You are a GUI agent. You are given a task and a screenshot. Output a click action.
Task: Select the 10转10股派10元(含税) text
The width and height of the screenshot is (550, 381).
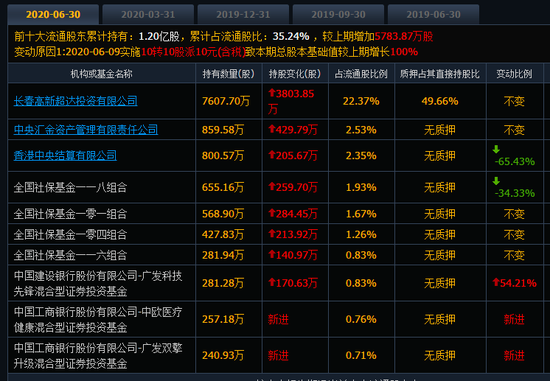tap(193, 52)
